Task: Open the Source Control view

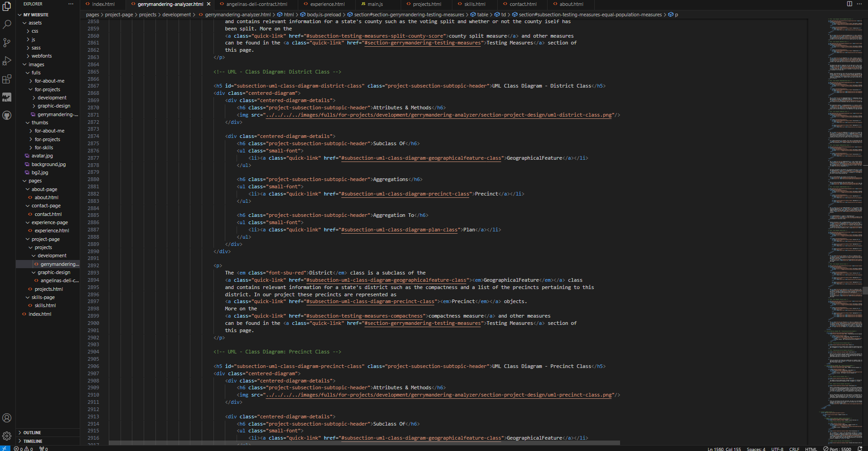Action: tap(7, 43)
